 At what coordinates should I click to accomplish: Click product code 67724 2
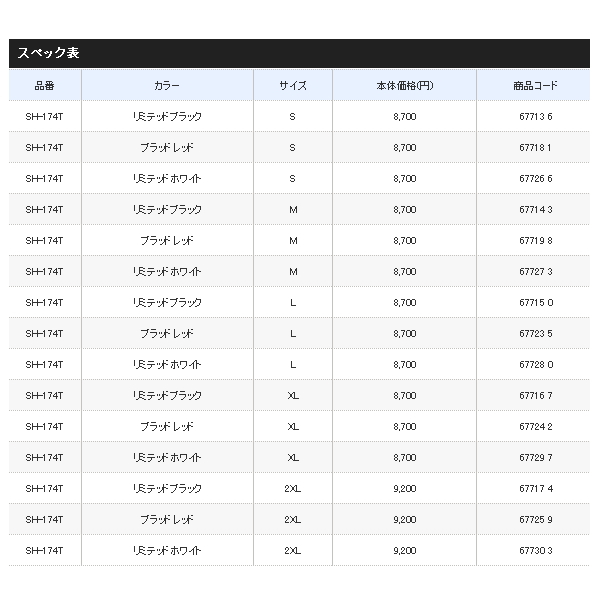coord(536,427)
